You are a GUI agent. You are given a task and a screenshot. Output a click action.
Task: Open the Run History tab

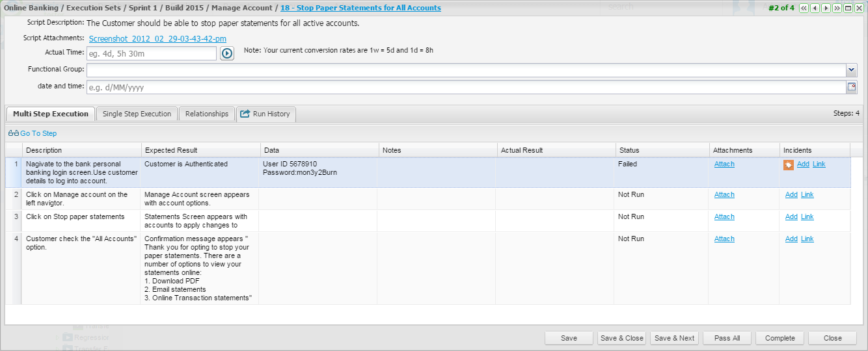(x=265, y=114)
